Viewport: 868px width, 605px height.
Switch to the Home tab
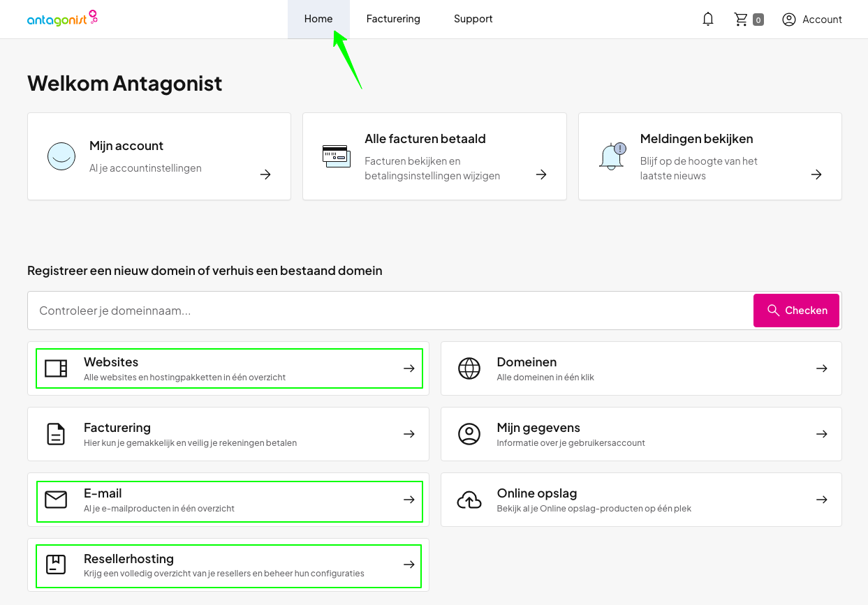[x=318, y=20]
